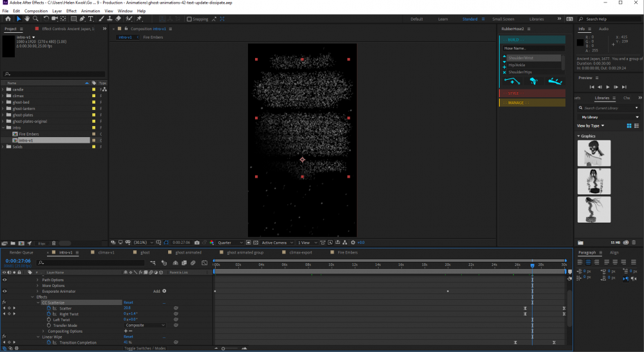This screenshot has width=644, height=352.
Task: Click Toggle Switches / Modes button
Action: click(144, 348)
